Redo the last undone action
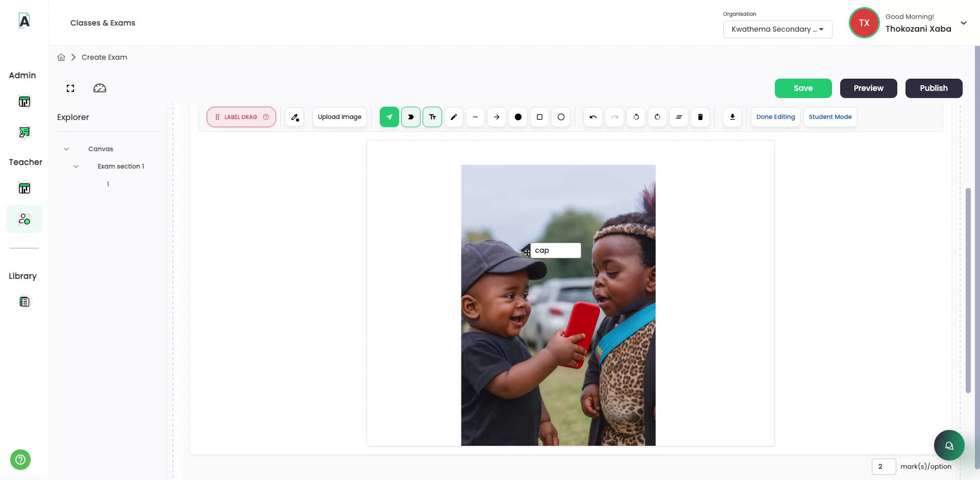Viewport: 980px width, 480px height. pyautogui.click(x=615, y=117)
